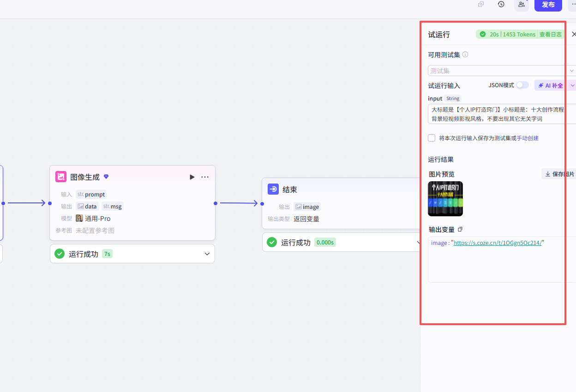Open the collaborators people icon
Viewport: 576px width, 392px height.
point(522,4)
